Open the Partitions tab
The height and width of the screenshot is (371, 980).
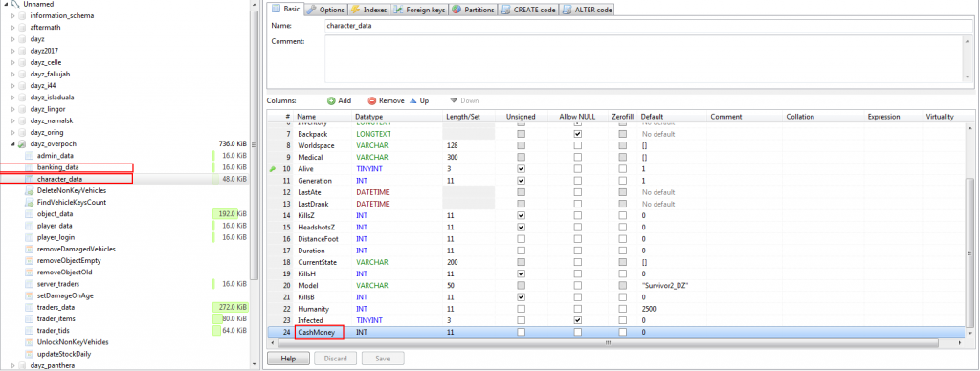click(473, 10)
